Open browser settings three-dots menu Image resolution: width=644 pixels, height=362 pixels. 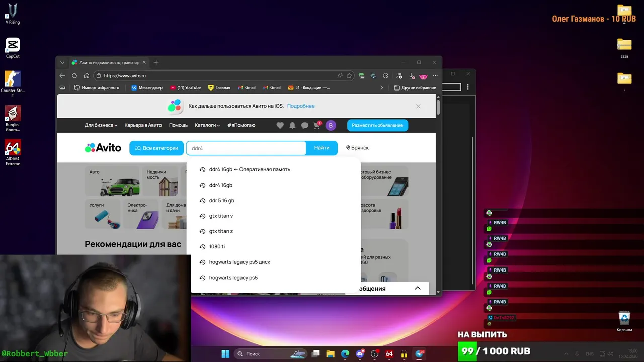pyautogui.click(x=435, y=76)
